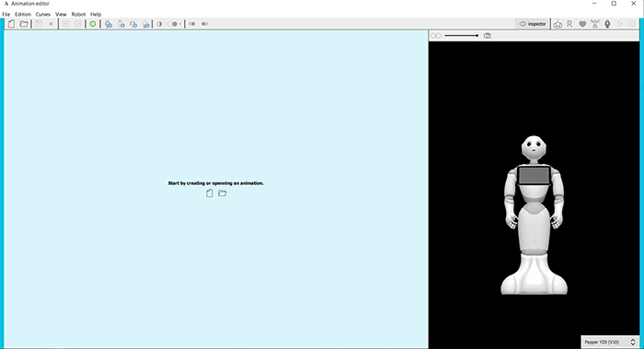Open the Help menu

click(96, 14)
